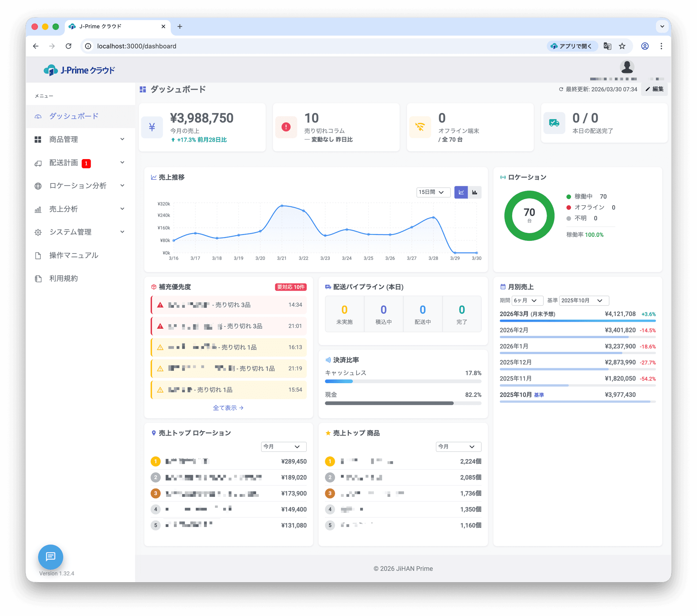Click the offline wifi terminal icon

pos(420,127)
